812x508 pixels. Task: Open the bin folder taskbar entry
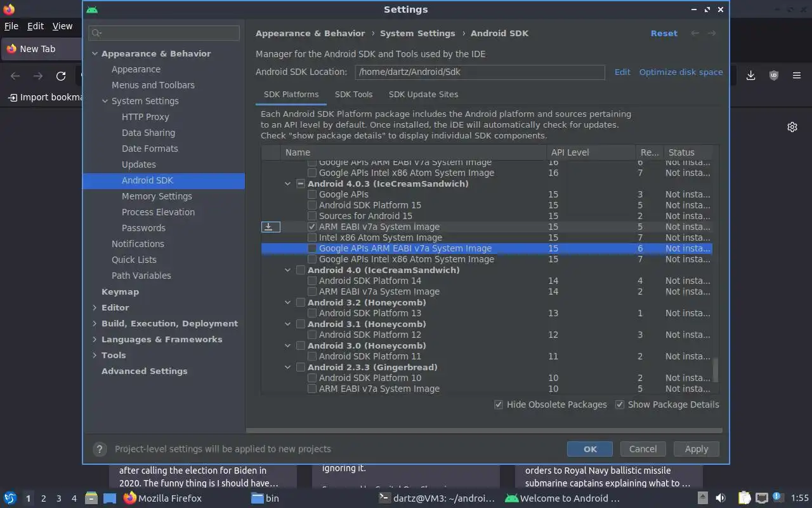265,498
